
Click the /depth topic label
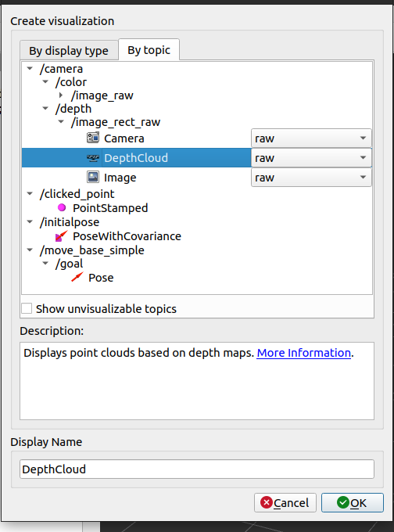click(73, 109)
